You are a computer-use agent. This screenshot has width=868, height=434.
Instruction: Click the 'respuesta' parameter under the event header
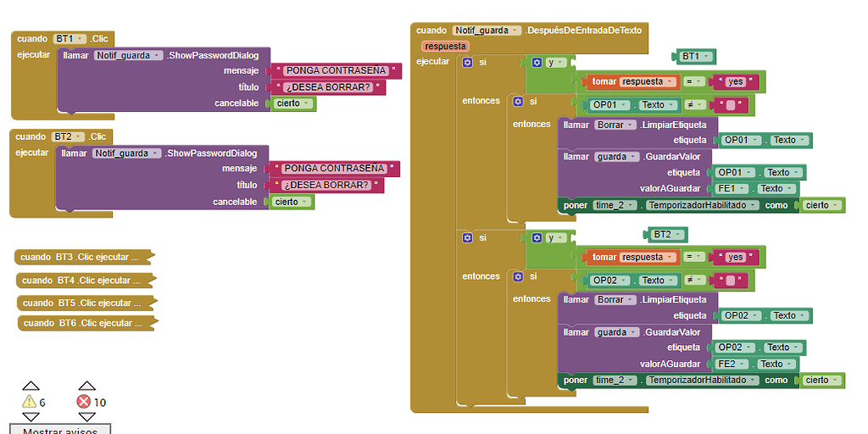[x=445, y=46]
